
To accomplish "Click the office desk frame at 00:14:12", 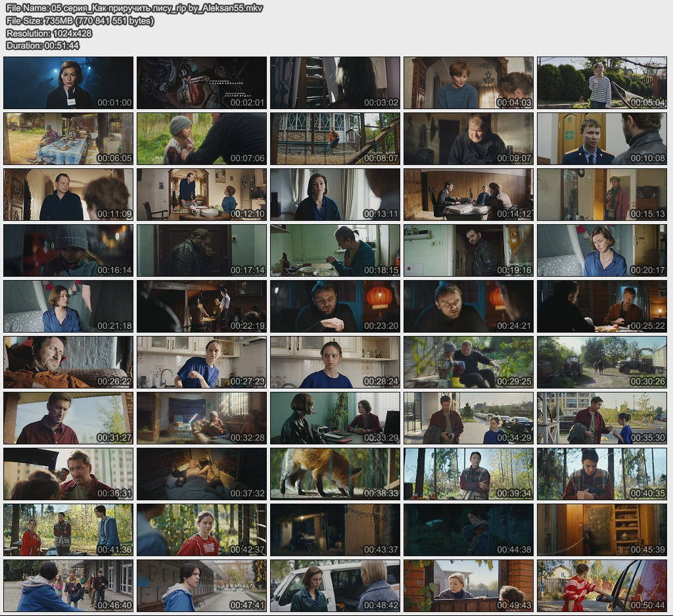I will (469, 195).
